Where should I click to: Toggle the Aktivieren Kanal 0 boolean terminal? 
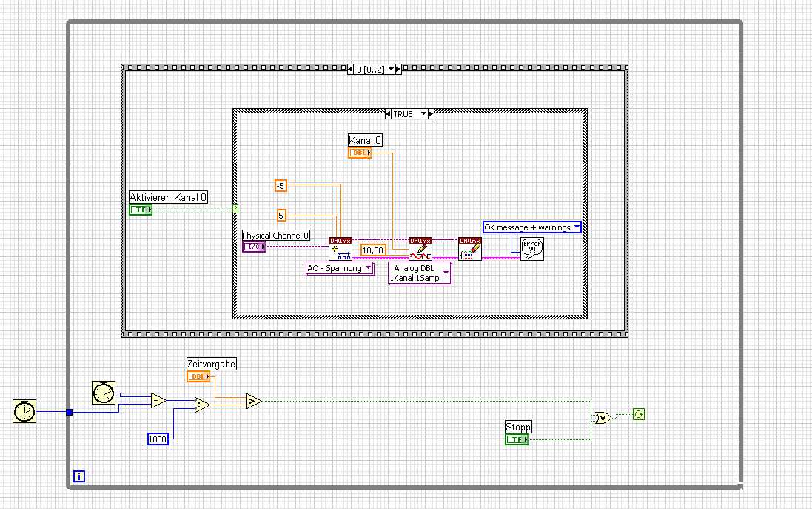pos(141,210)
